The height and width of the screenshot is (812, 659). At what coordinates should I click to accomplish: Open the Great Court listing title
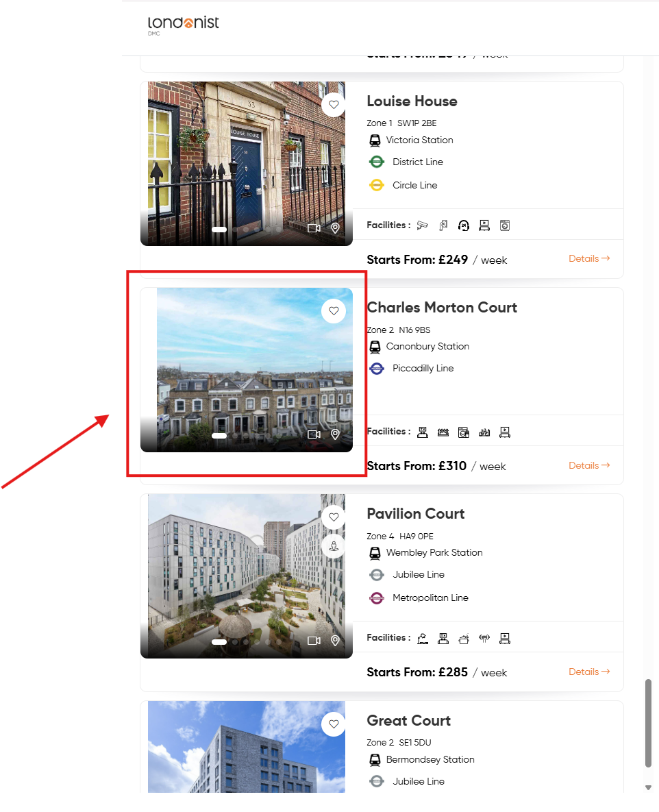tap(409, 721)
